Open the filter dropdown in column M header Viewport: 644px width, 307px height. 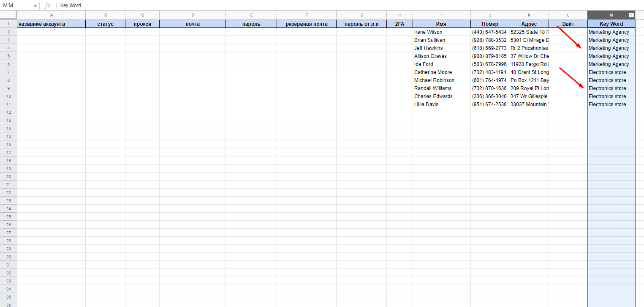pyautogui.click(x=631, y=15)
